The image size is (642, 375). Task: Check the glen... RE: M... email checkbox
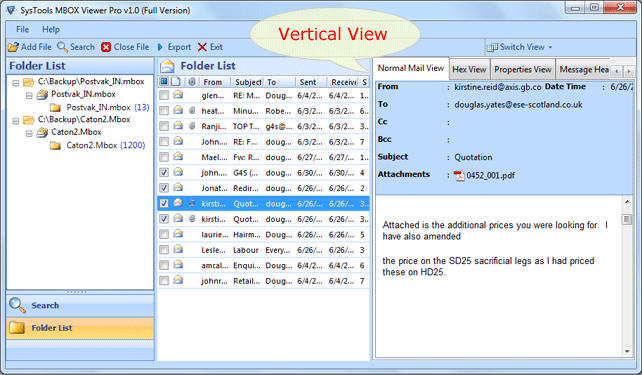[x=164, y=95]
